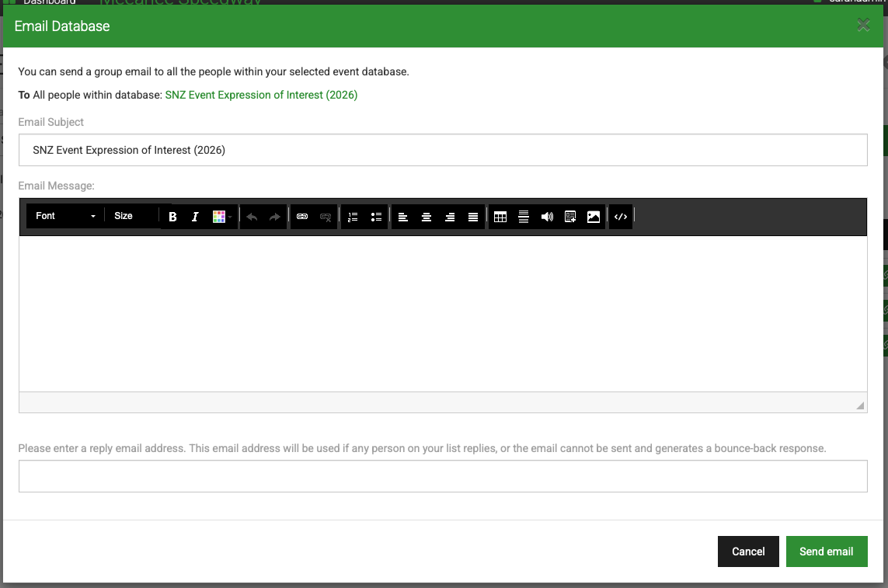The height and width of the screenshot is (588, 888).
Task: Click the Email Subject input field
Action: pos(443,150)
